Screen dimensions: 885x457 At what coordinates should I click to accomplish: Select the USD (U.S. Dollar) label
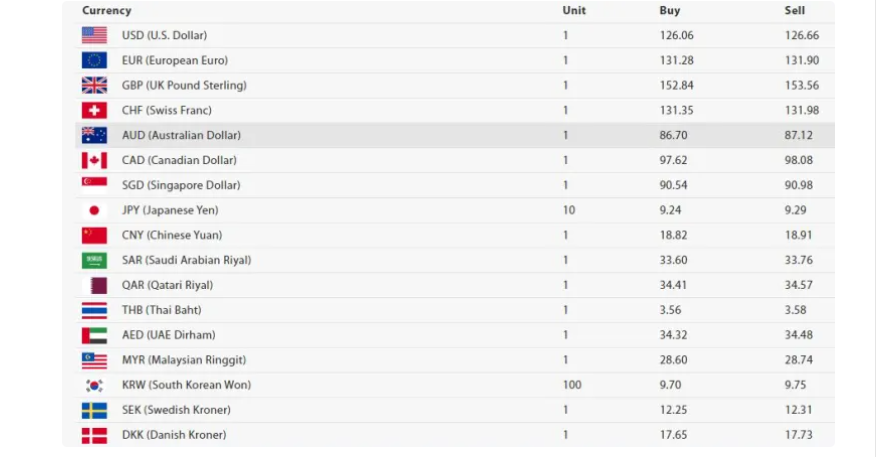pos(164,36)
